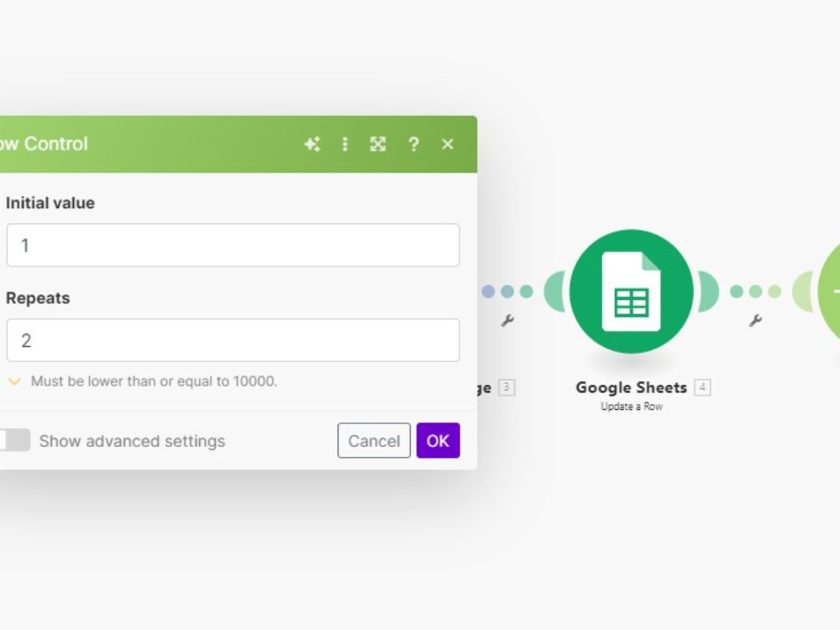
Task: Click the Flow Control dialog title
Action: click(44, 144)
